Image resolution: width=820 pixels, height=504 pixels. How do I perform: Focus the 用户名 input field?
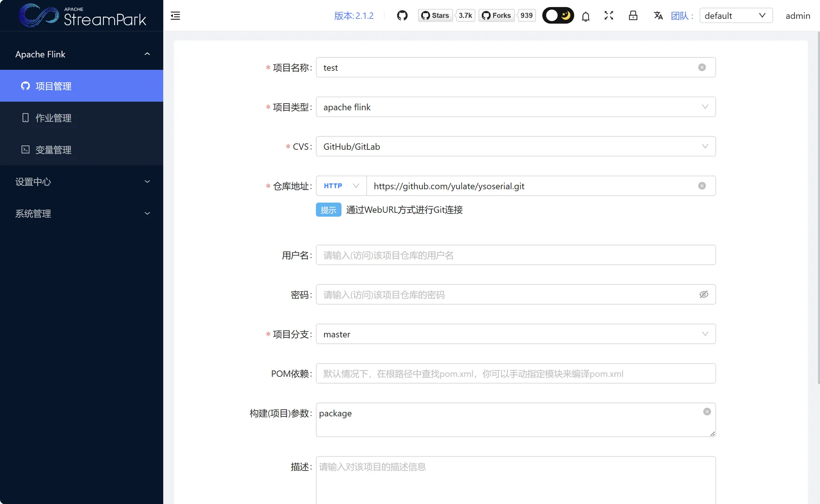516,255
